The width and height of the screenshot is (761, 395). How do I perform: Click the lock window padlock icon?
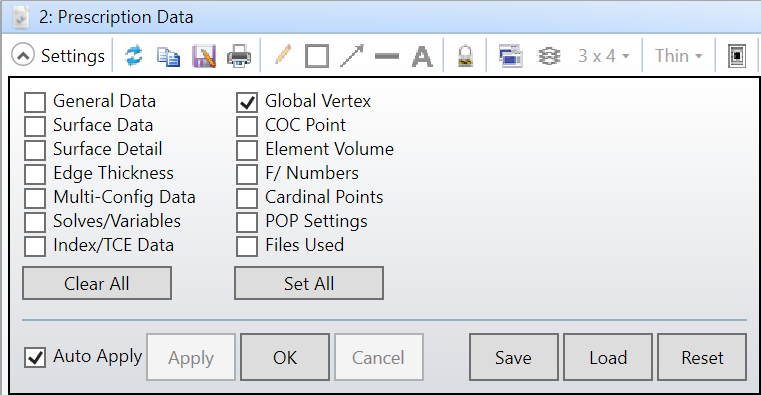[465, 56]
